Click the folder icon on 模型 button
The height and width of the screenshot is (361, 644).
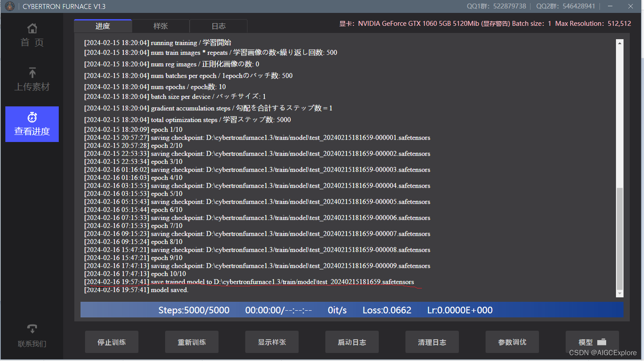pyautogui.click(x=602, y=342)
